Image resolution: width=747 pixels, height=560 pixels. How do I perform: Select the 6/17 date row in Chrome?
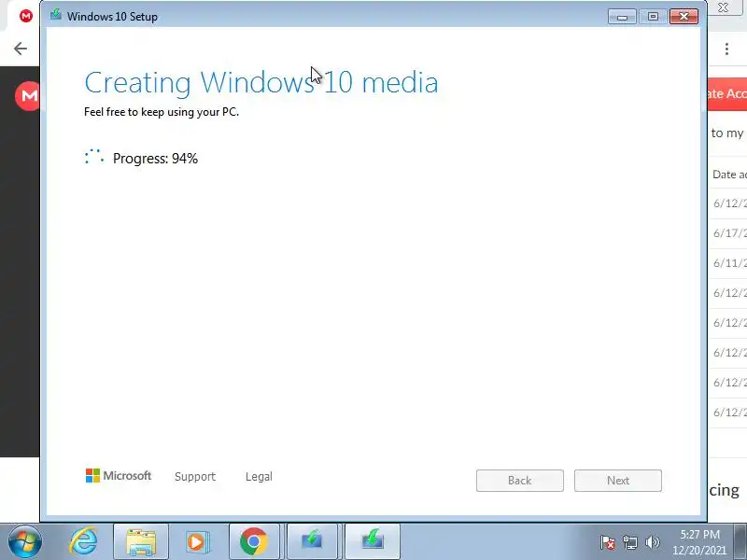[x=728, y=232]
